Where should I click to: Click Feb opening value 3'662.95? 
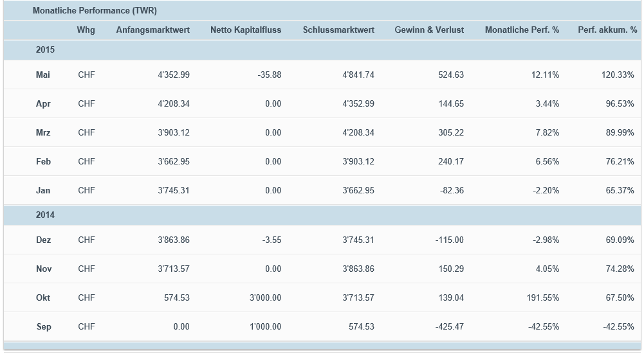(174, 162)
